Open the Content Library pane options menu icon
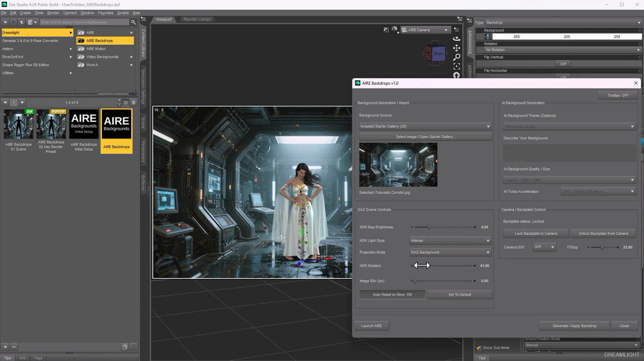The width and height of the screenshot is (644, 361). coord(143,19)
